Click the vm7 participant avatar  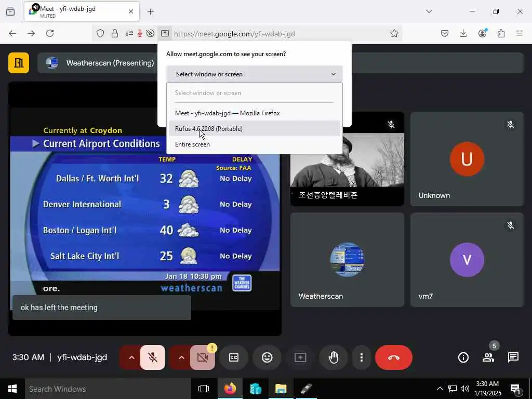[x=467, y=260]
